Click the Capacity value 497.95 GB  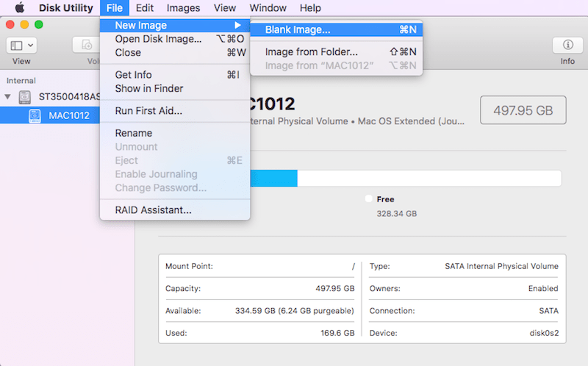(x=335, y=288)
